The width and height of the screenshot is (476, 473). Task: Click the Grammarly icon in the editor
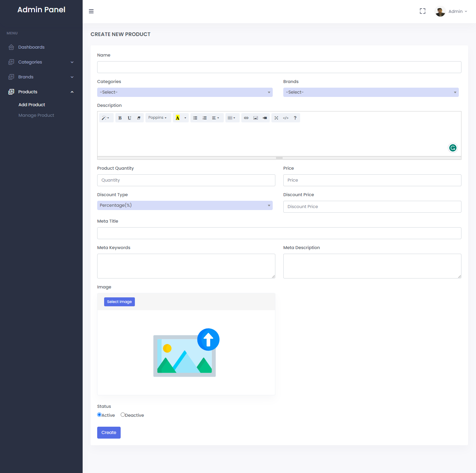453,148
